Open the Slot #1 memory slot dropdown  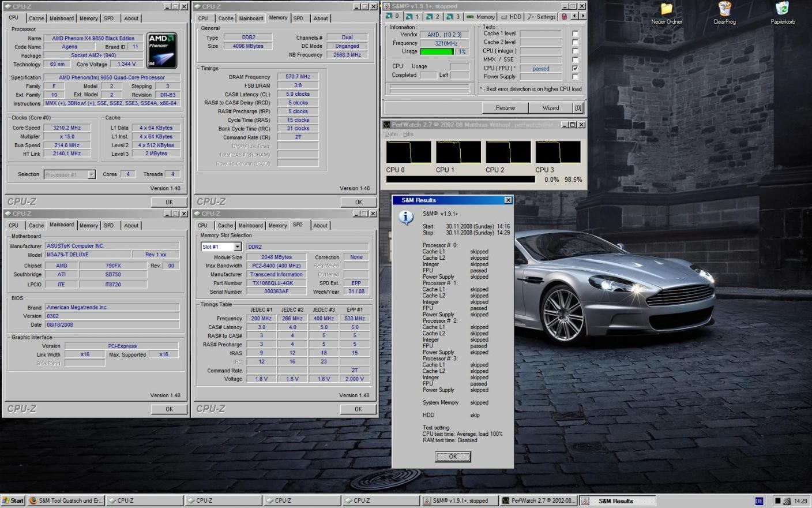tap(237, 246)
